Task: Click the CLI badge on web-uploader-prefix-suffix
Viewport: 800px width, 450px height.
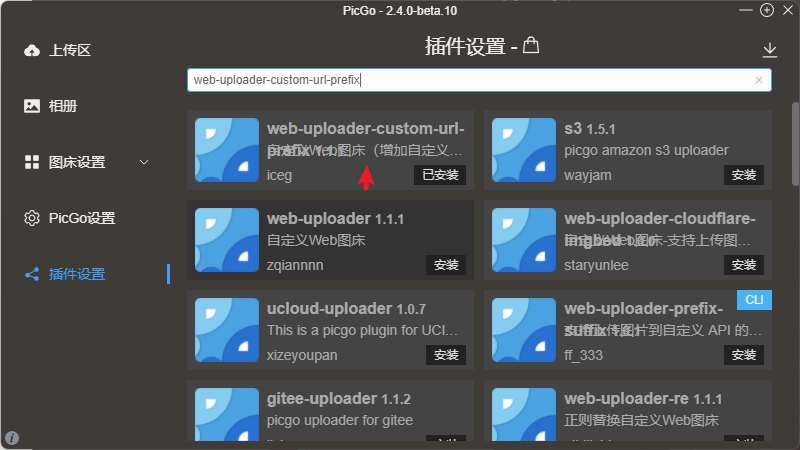Action: pos(754,300)
